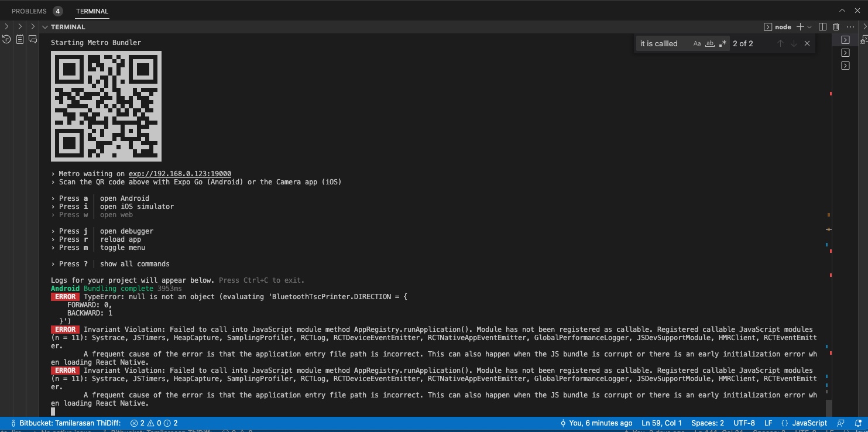The height and width of the screenshot is (432, 868).
Task: Close the bottom panel
Action: coord(858,11)
